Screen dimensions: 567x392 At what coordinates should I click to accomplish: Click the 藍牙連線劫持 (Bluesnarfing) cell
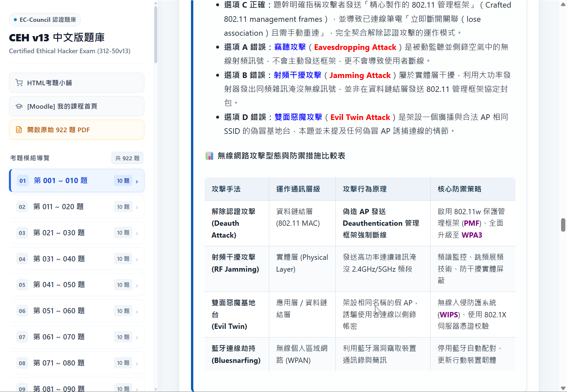pyautogui.click(x=237, y=354)
